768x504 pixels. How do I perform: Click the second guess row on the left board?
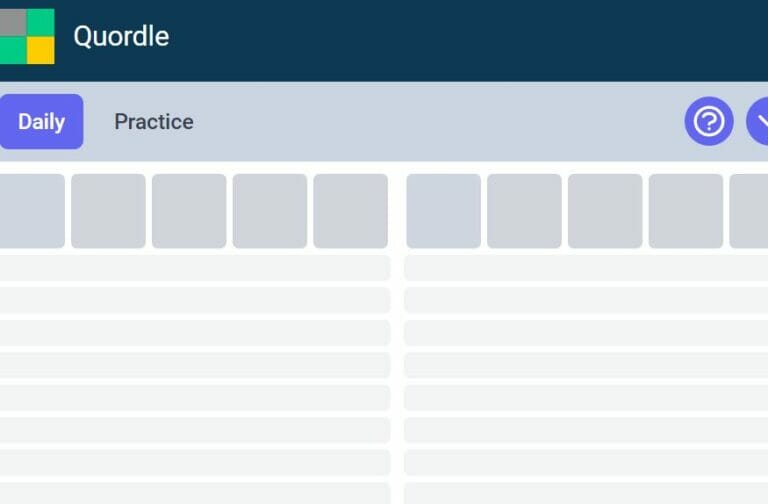[195, 268]
